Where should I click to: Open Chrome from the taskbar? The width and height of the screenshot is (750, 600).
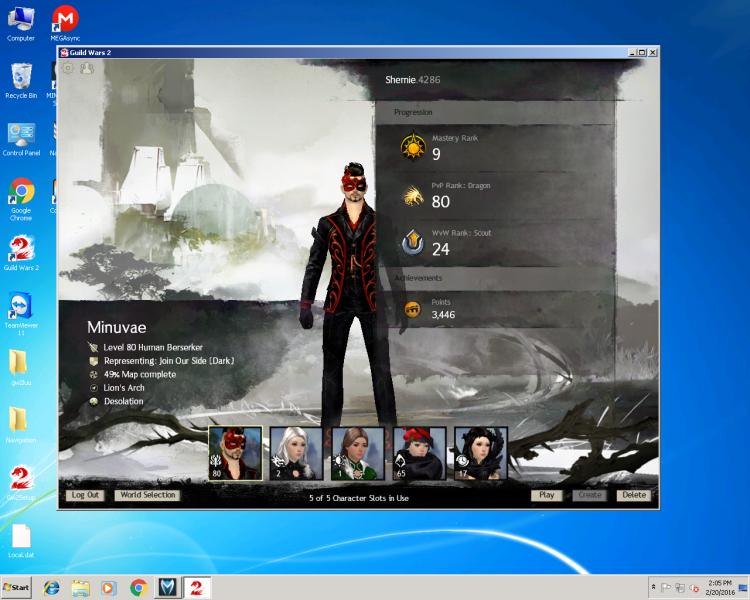click(138, 588)
